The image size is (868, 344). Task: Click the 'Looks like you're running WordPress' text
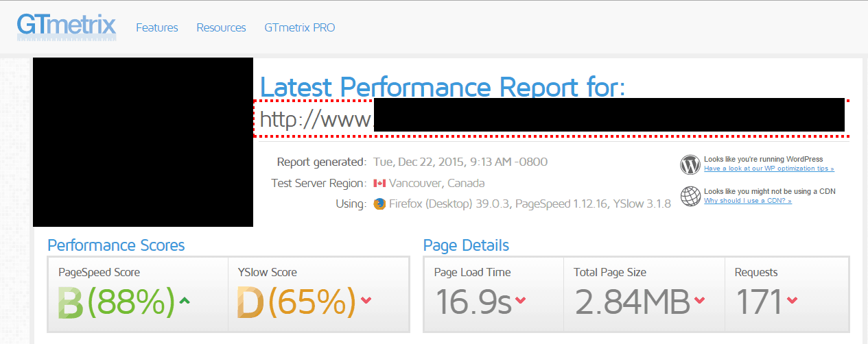pos(763,160)
